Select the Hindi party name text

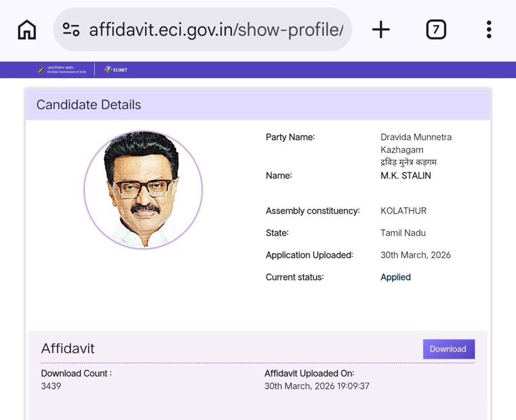coord(408,163)
